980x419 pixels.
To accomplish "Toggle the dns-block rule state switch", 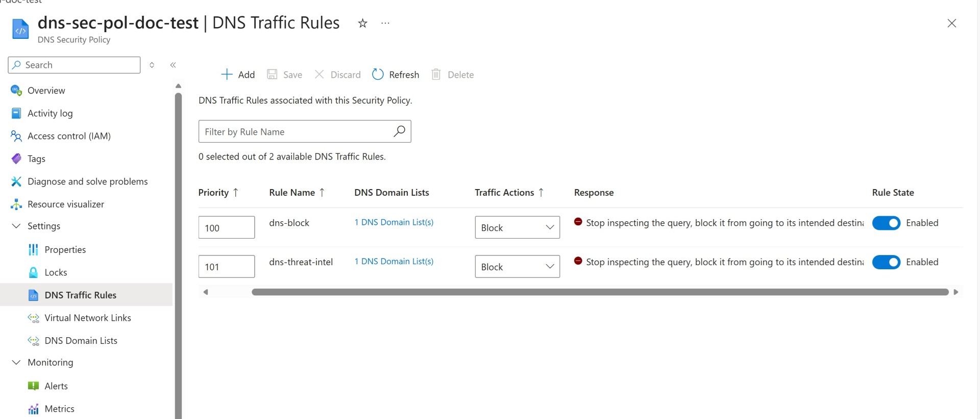I will tap(886, 223).
